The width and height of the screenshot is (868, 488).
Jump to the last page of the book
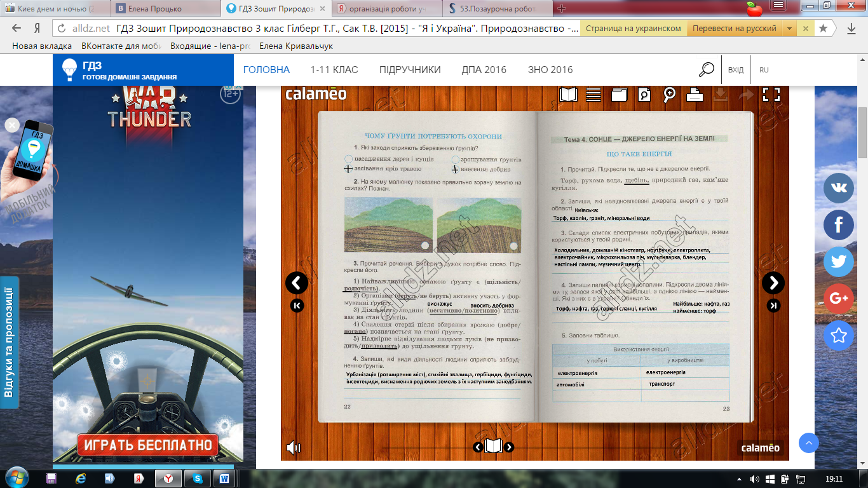pos(773,306)
